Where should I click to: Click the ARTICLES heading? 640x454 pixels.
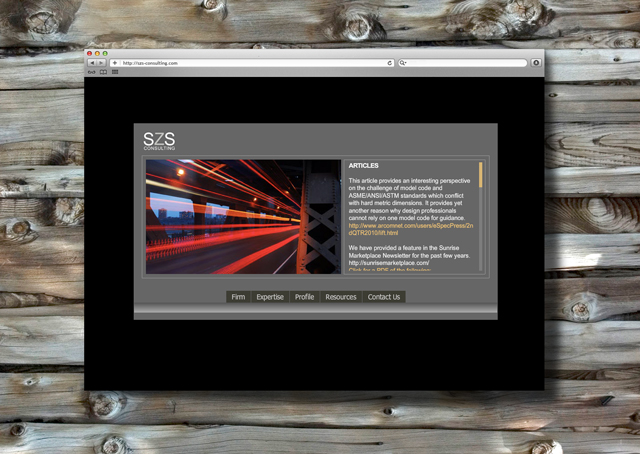(363, 165)
